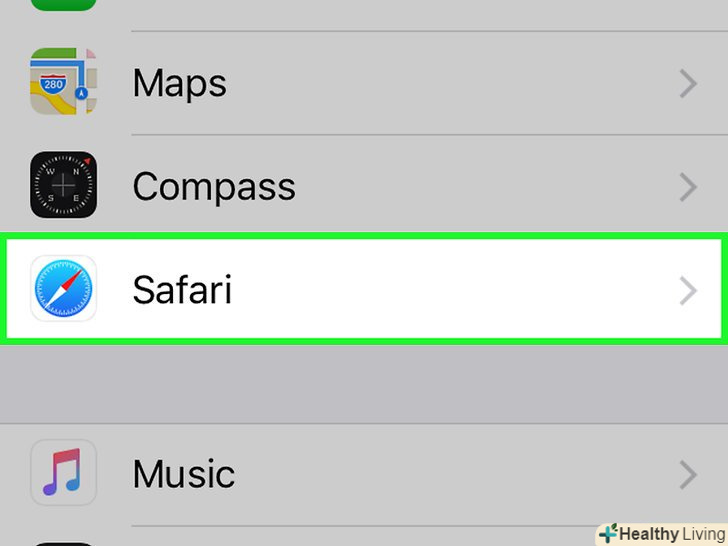Tap the partially visible black icon below Music

pyautogui.click(x=63, y=542)
